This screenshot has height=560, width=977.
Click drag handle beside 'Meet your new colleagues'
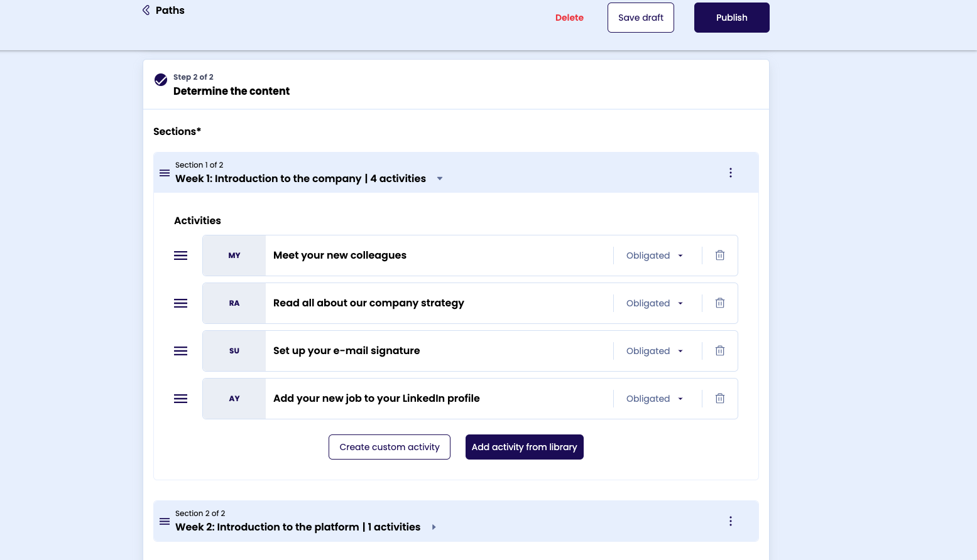180,256
